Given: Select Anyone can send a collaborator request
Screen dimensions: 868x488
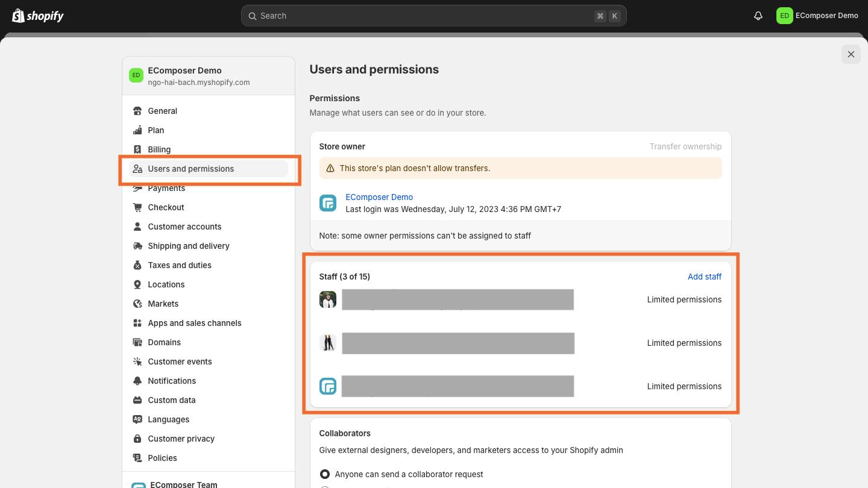Looking at the screenshot, I should point(325,474).
